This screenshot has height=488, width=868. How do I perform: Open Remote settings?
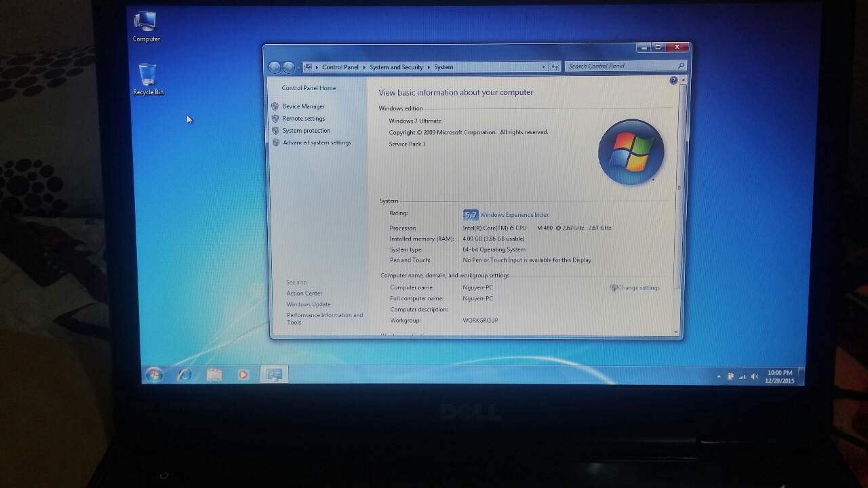click(x=303, y=119)
